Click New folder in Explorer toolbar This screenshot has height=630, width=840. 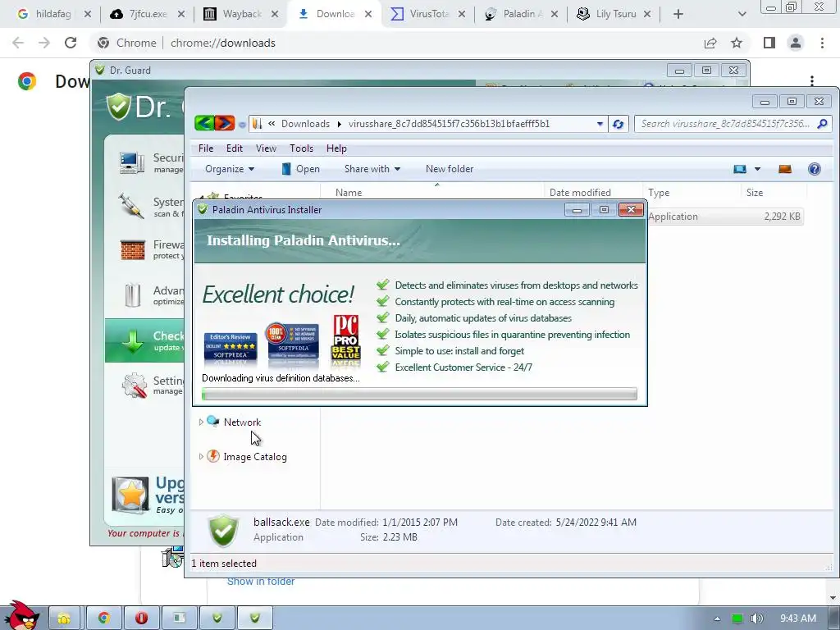tap(450, 169)
